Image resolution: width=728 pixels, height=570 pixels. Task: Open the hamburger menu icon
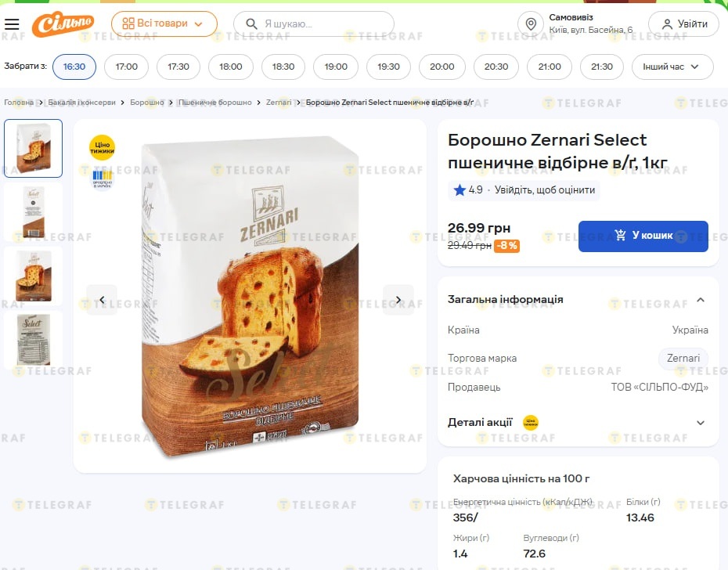[x=12, y=24]
